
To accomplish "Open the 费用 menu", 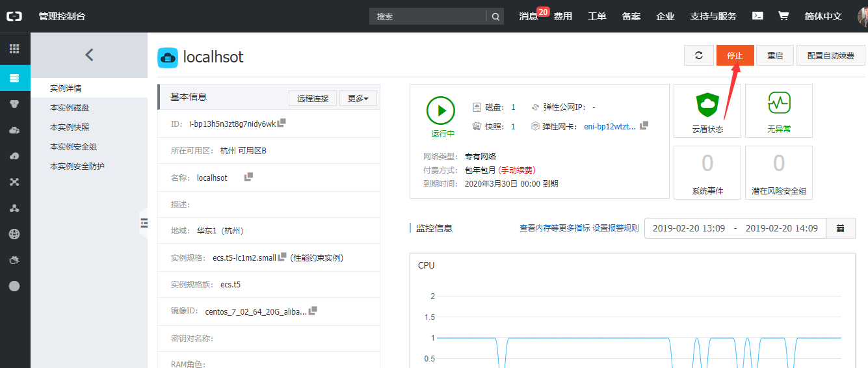I will click(562, 16).
